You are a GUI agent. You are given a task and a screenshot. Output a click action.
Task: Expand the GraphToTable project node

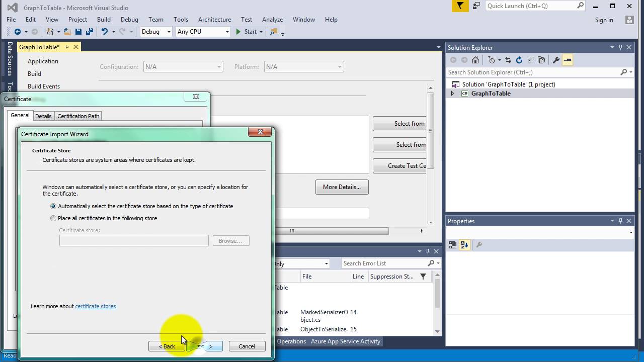452,94
